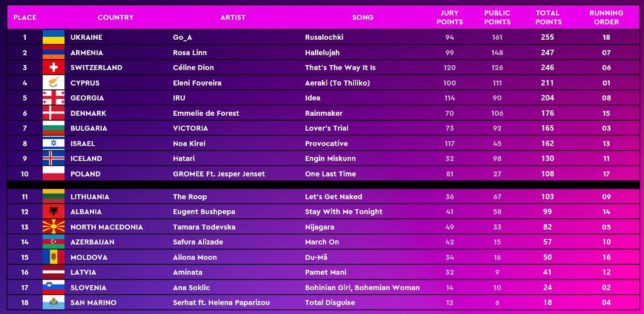Click the Switzerland flag icon

pos(54,68)
